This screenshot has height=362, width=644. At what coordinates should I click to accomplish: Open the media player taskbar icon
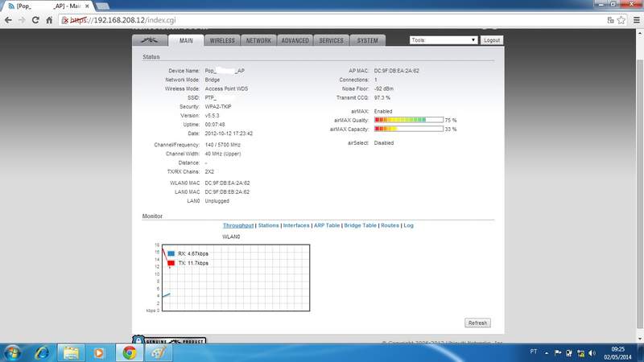coord(99,352)
